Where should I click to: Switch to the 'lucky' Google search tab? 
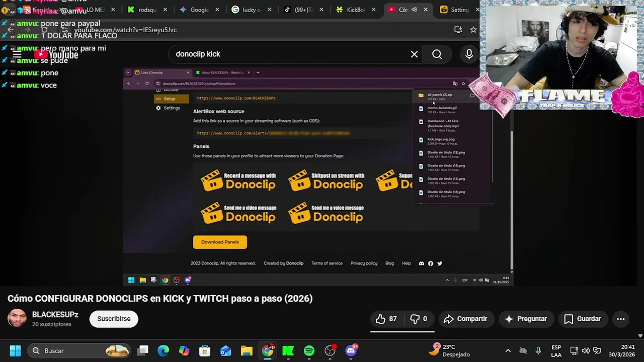tap(252, 10)
